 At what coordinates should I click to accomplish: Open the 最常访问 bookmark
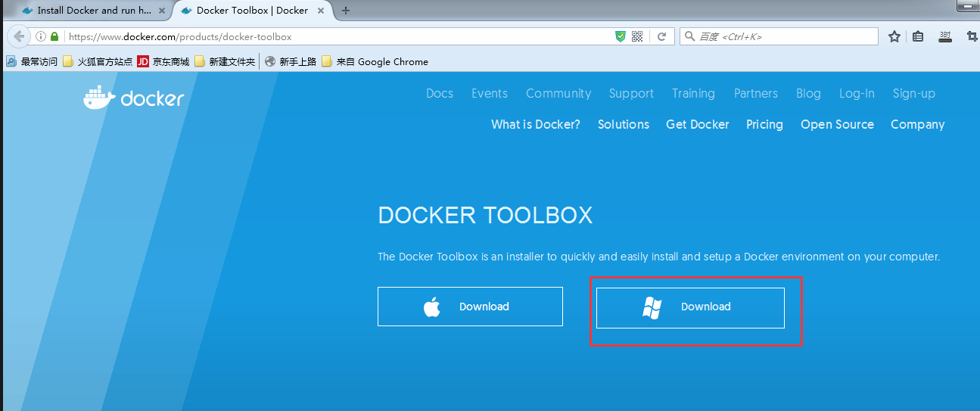click(32, 62)
